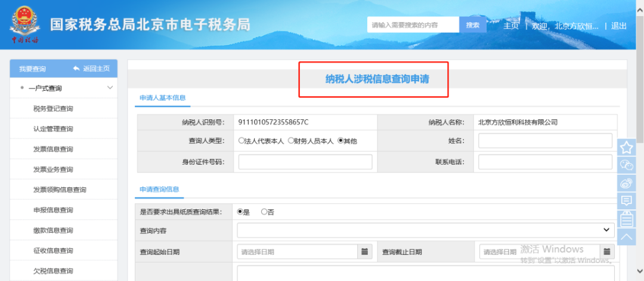This screenshot has width=644, height=281.
Task: Switch to 申请查询信息 tab
Action: click(159, 189)
